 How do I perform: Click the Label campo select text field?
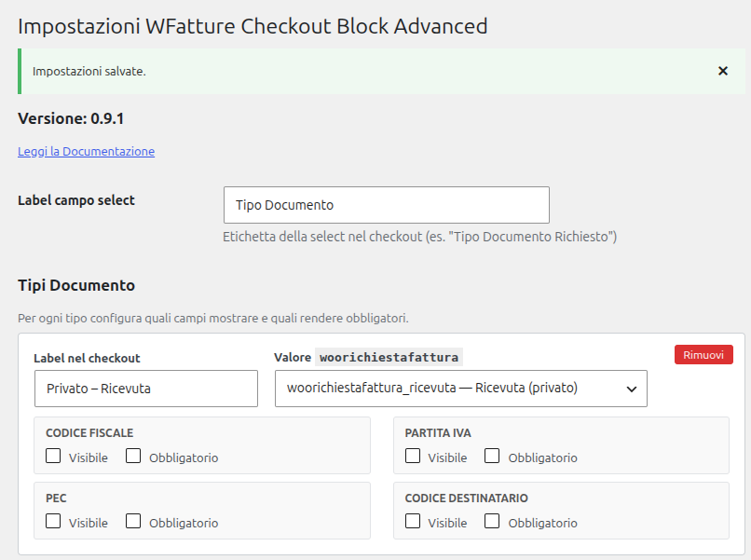click(x=386, y=205)
